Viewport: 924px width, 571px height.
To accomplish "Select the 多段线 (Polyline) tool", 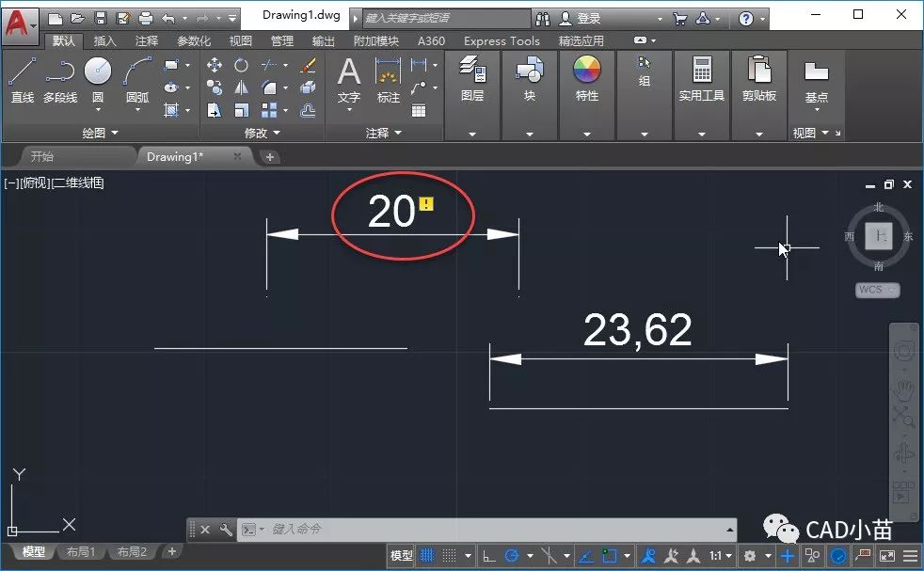I will [60, 79].
